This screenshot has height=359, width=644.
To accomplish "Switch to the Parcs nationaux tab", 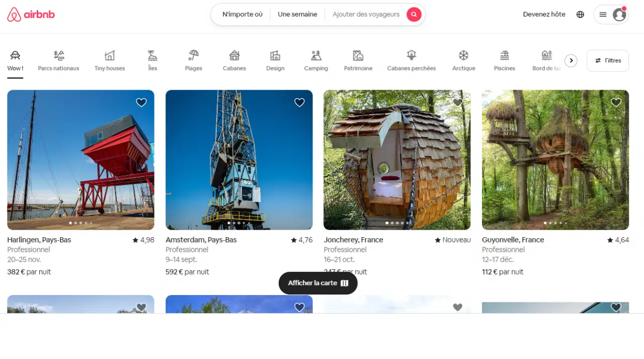I will (59, 60).
